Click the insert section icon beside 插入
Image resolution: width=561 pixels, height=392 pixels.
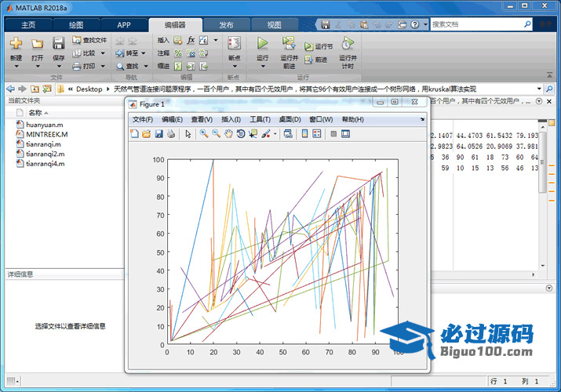tap(178, 41)
